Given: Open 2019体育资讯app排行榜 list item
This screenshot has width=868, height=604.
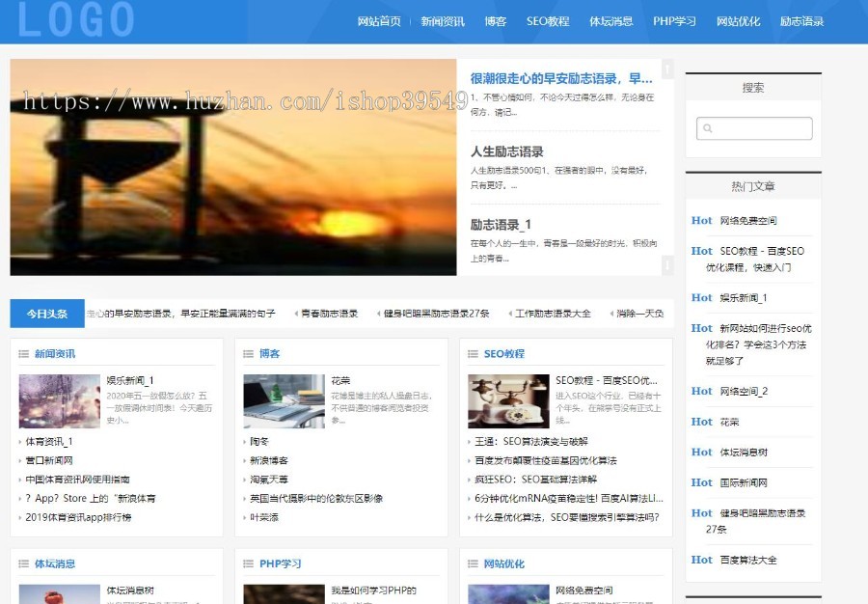Looking at the screenshot, I should 78,517.
